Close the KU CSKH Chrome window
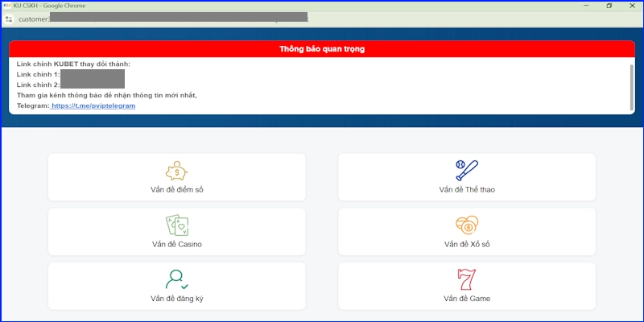The width and height of the screenshot is (644, 322). [x=632, y=6]
